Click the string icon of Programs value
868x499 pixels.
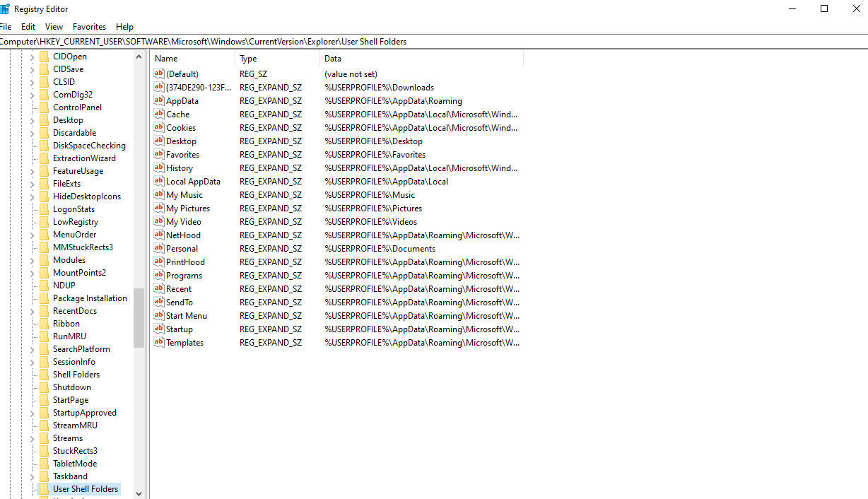pos(159,275)
